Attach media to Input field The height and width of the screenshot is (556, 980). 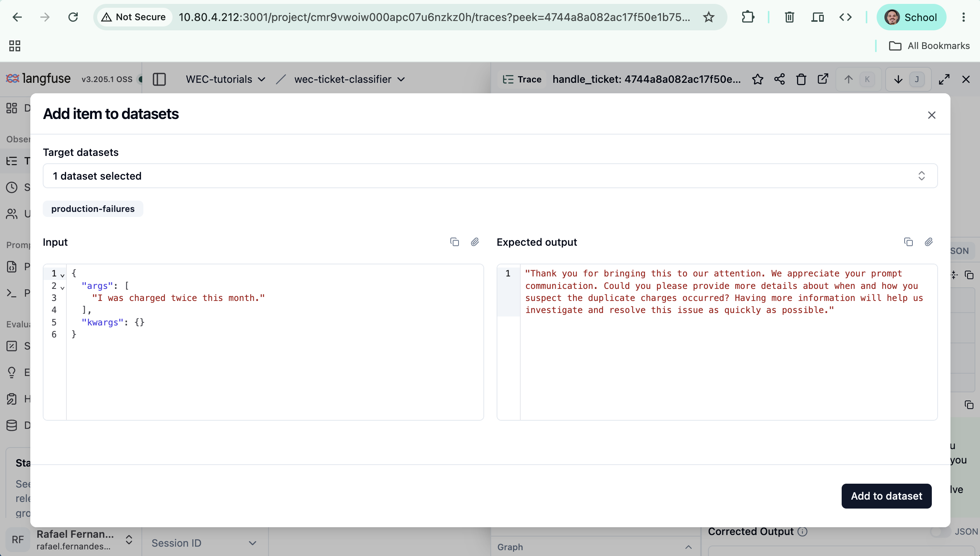(x=475, y=242)
